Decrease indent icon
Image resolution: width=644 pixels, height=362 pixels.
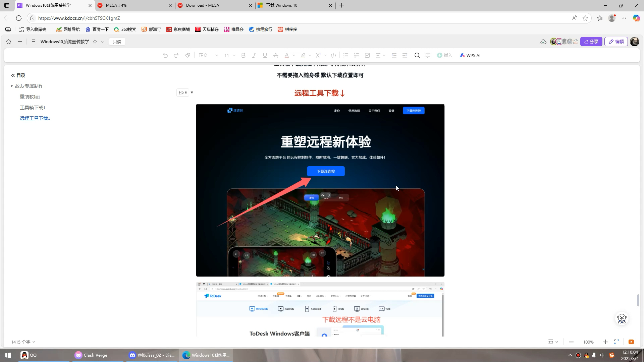tap(394, 55)
